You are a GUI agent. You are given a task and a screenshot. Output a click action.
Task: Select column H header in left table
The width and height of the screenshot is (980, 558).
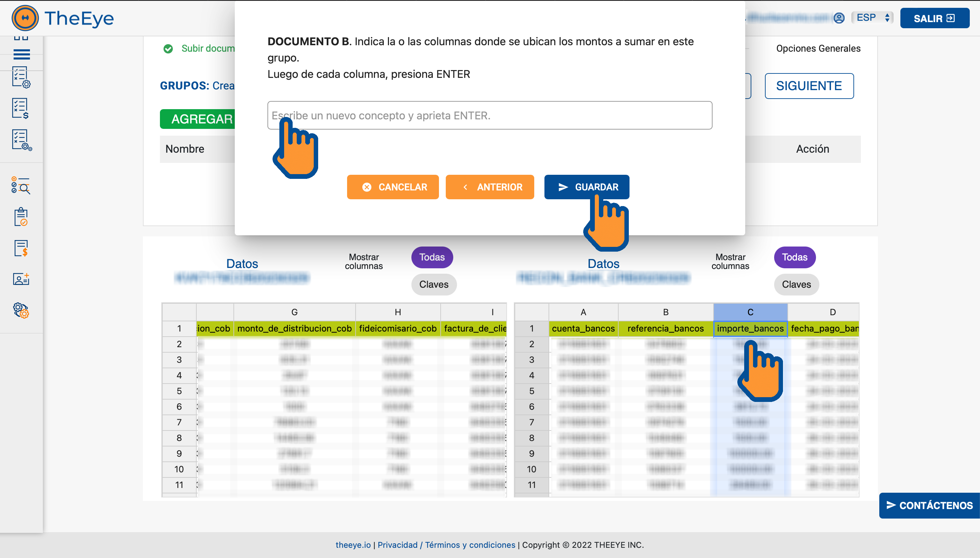pos(397,312)
